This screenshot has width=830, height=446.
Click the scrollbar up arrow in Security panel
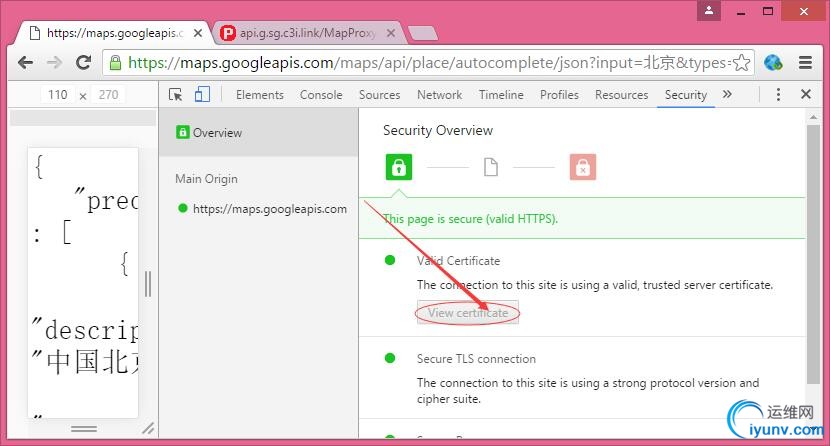point(813,116)
